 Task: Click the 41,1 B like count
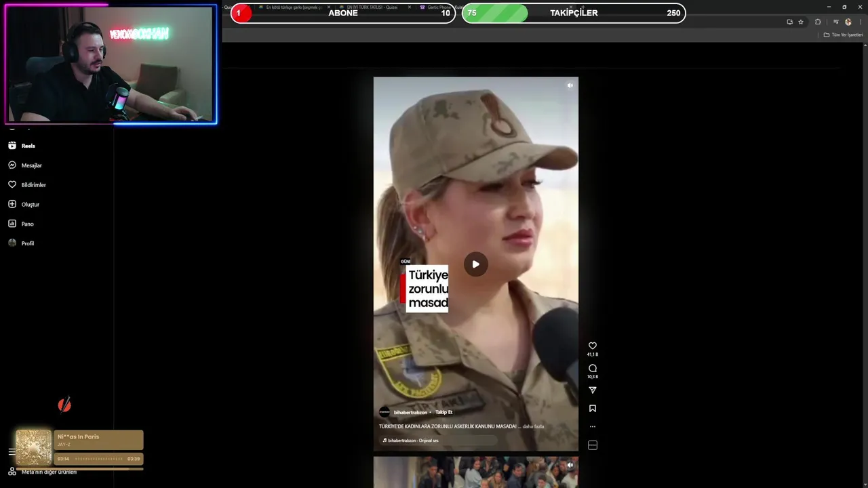pos(592,354)
